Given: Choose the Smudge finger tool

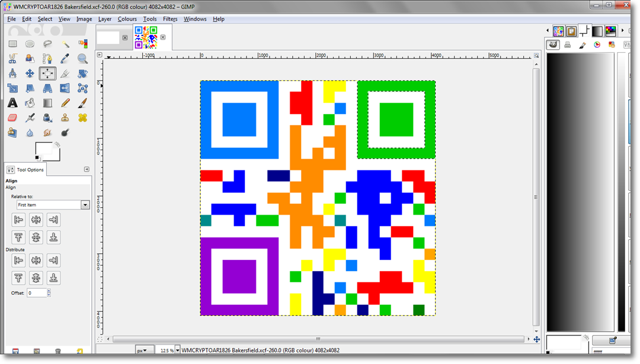Looking at the screenshot, I should point(47,133).
